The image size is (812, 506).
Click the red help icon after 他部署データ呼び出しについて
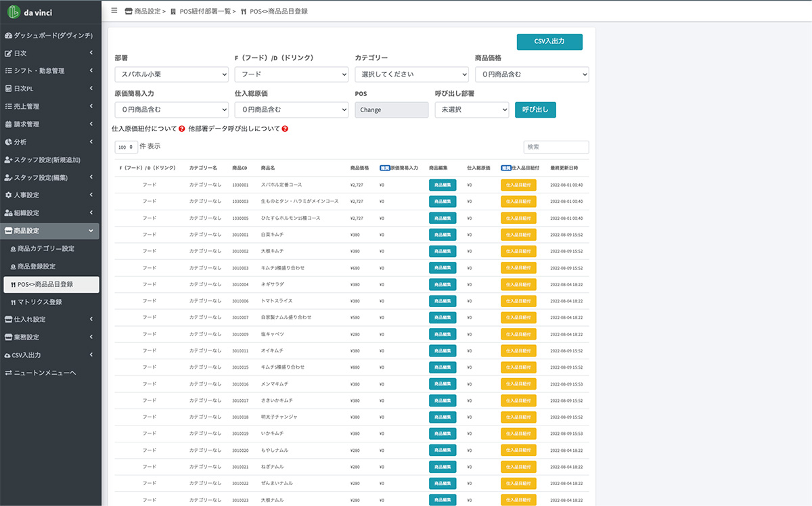click(x=285, y=129)
